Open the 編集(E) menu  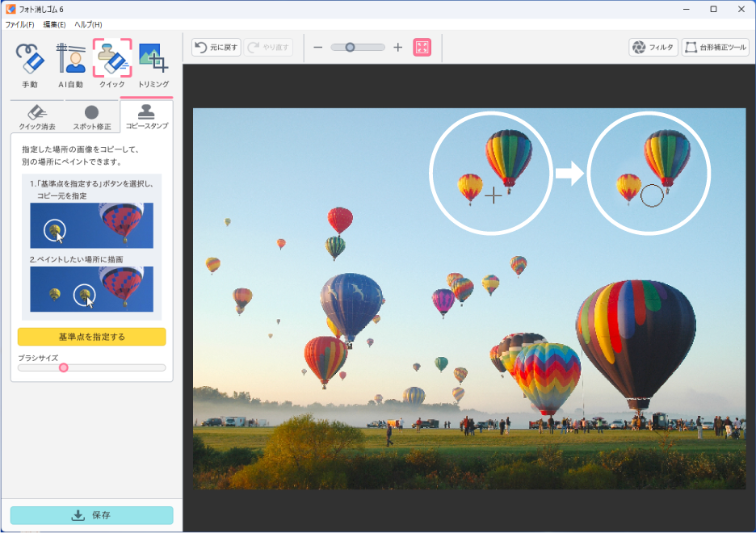(x=54, y=24)
